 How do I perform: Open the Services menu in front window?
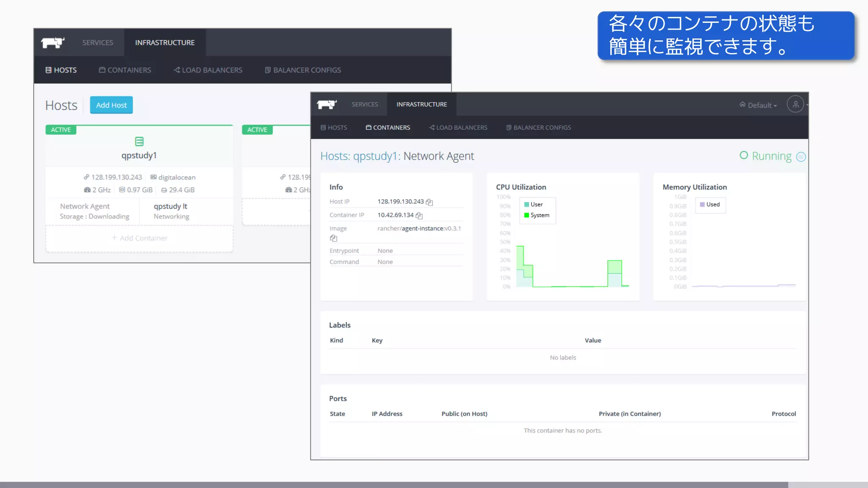click(364, 104)
